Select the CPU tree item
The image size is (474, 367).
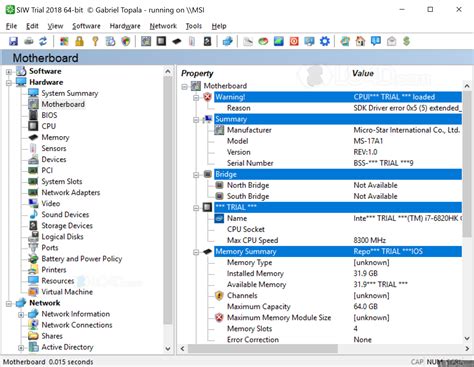[49, 126]
